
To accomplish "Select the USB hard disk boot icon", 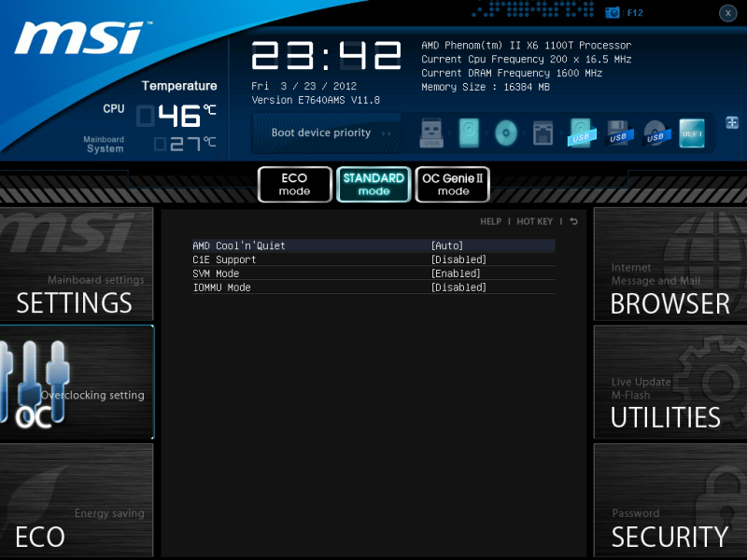I will [x=581, y=133].
